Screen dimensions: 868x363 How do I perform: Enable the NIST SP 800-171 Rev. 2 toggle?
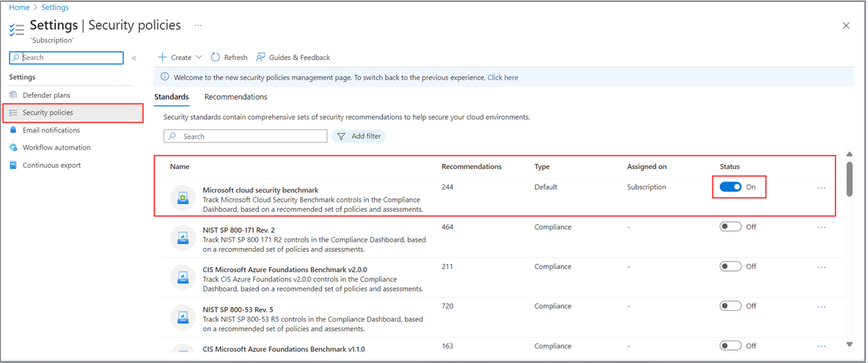[731, 226]
